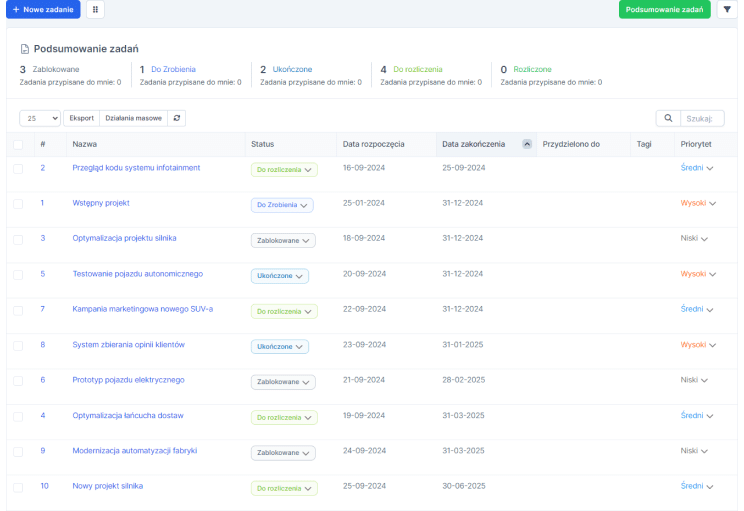
Task: Click the Eksport button
Action: pyautogui.click(x=82, y=118)
